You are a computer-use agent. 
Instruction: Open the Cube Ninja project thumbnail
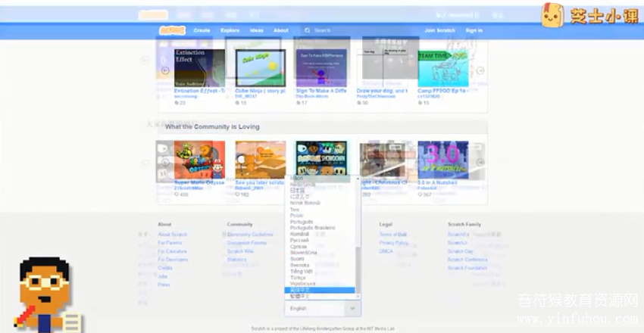click(x=261, y=67)
